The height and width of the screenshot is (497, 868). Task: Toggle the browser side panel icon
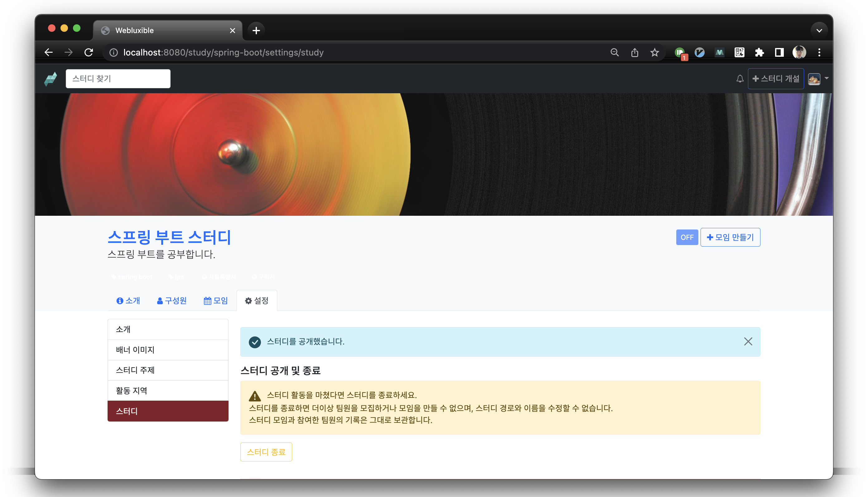click(x=779, y=52)
